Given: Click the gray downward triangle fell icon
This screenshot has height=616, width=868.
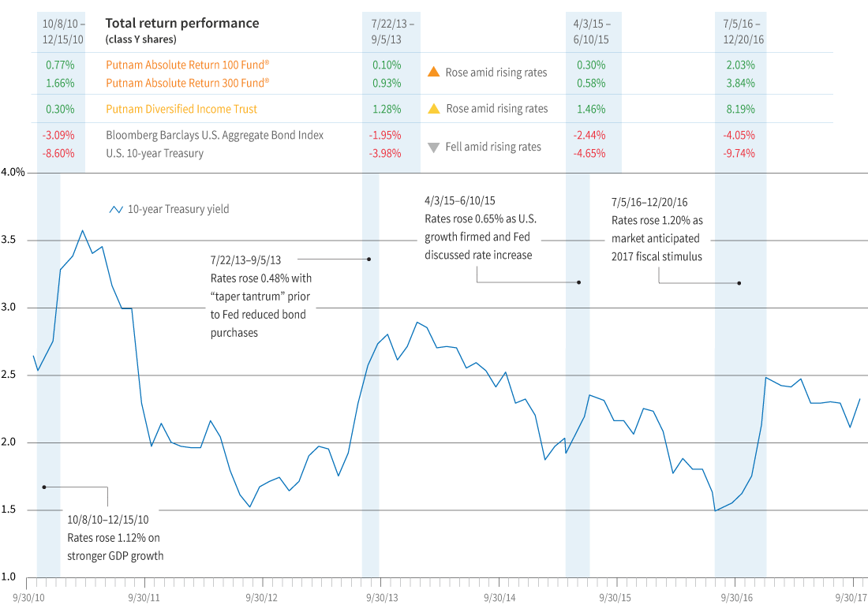Looking at the screenshot, I should pos(432,147).
